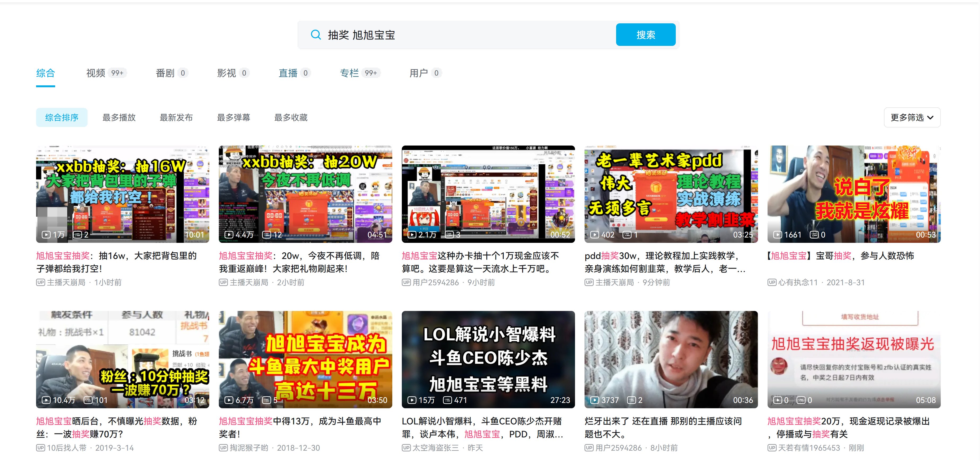Viewport: 980px width, 461px height.
Task: Click danmaku icon showing 471
Action: [x=447, y=400]
